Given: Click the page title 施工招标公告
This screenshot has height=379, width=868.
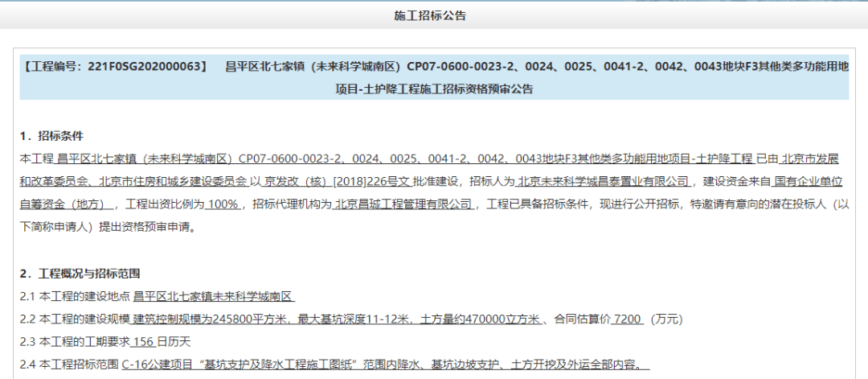Looking at the screenshot, I should 429,15.
